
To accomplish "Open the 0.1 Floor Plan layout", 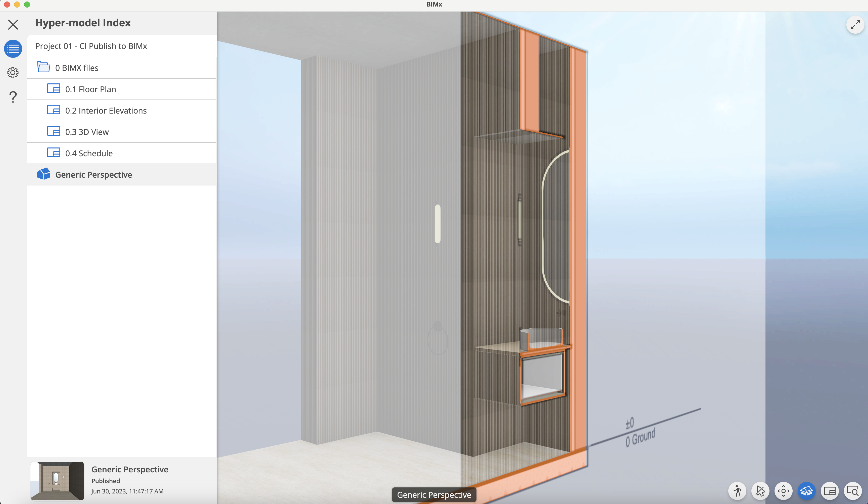I will (x=122, y=89).
